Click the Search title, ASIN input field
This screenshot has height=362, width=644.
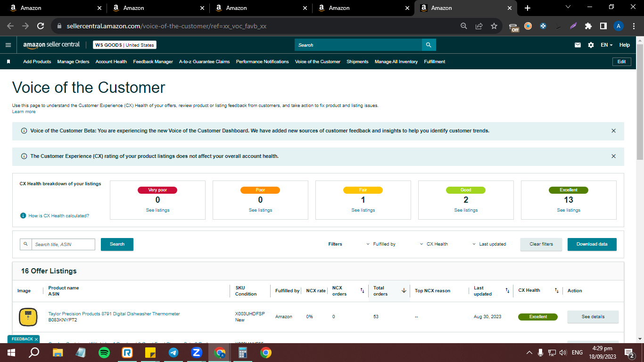tap(63, 244)
